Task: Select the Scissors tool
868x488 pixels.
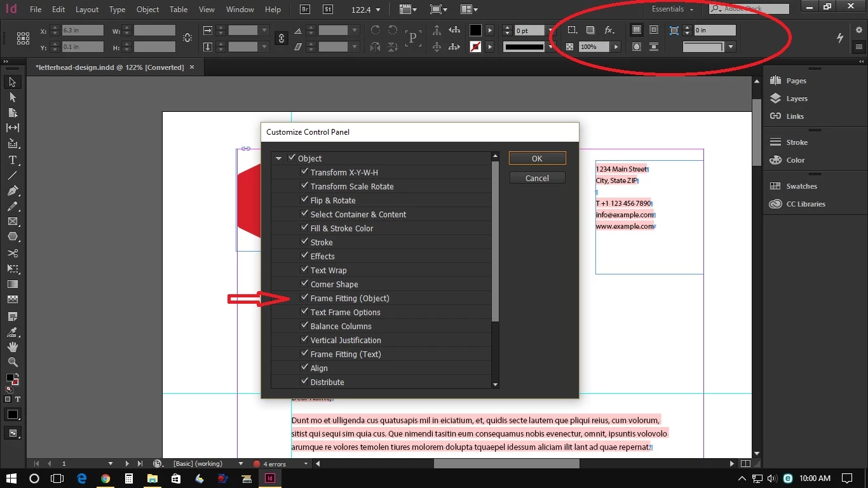Action: [12, 254]
